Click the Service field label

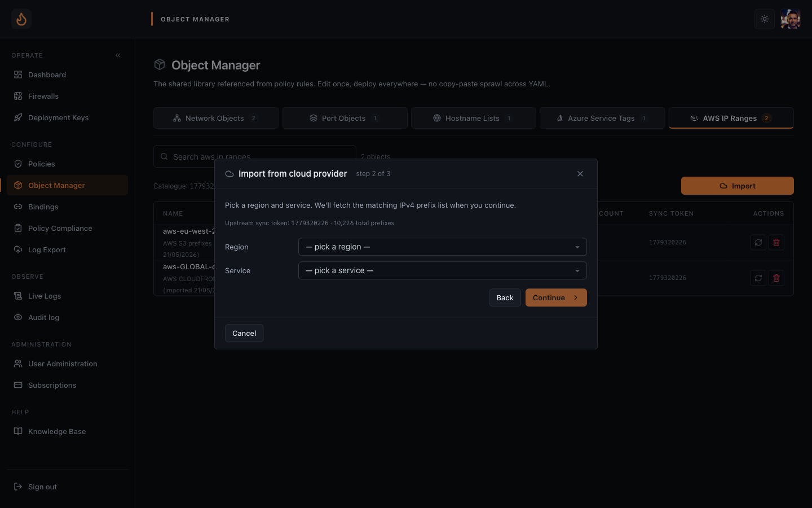[237, 270]
